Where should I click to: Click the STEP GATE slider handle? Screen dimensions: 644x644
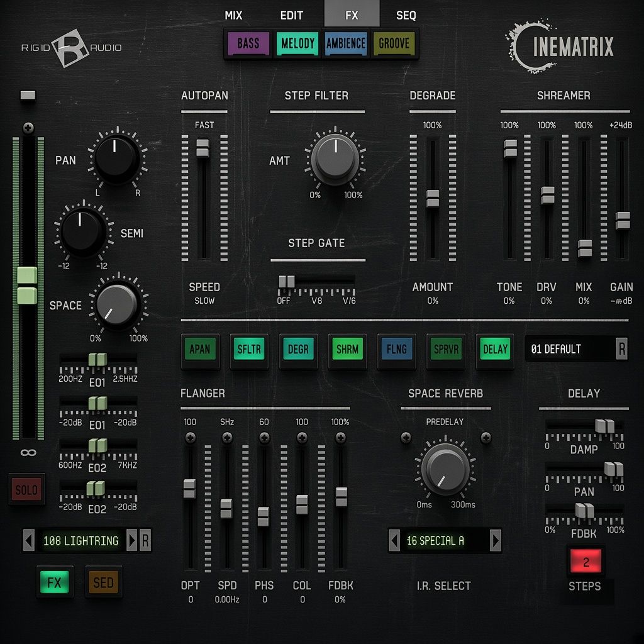coord(287,282)
